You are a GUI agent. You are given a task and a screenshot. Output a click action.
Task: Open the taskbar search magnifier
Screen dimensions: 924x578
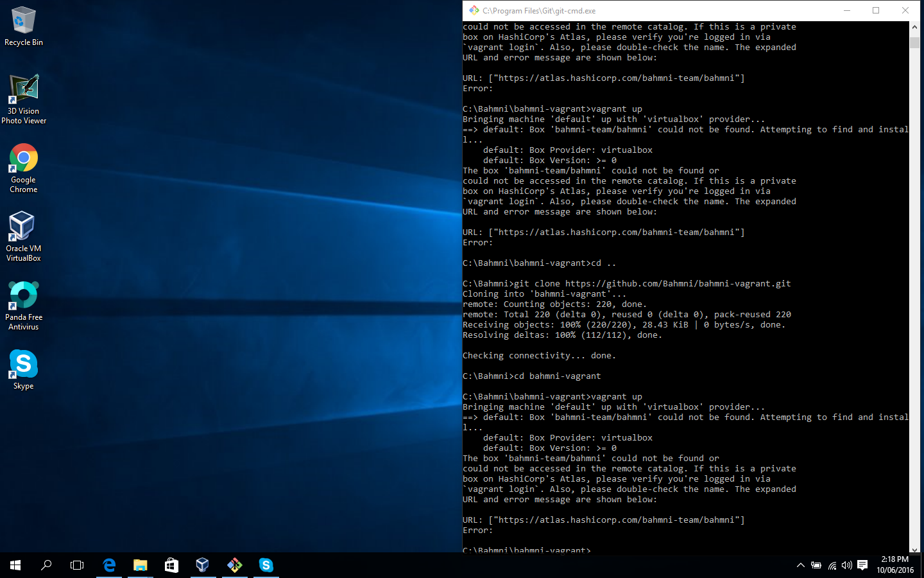(46, 565)
